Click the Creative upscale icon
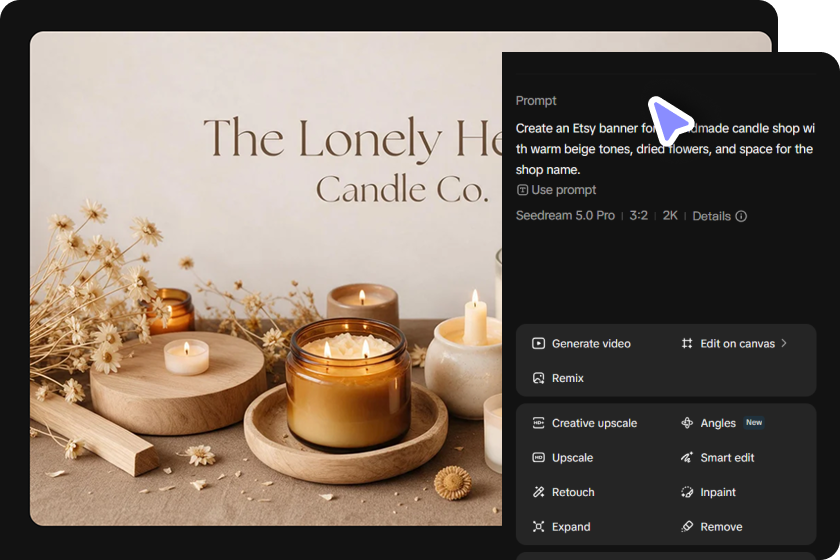 coord(538,423)
